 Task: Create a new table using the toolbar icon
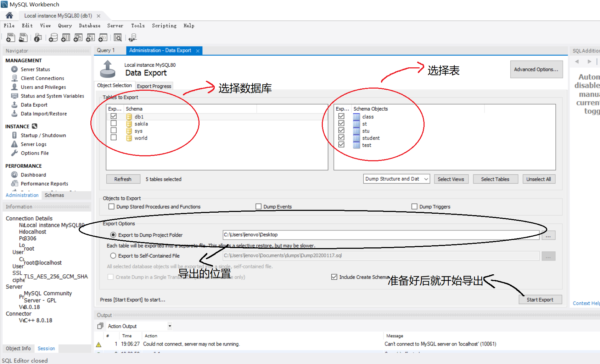coord(65,37)
